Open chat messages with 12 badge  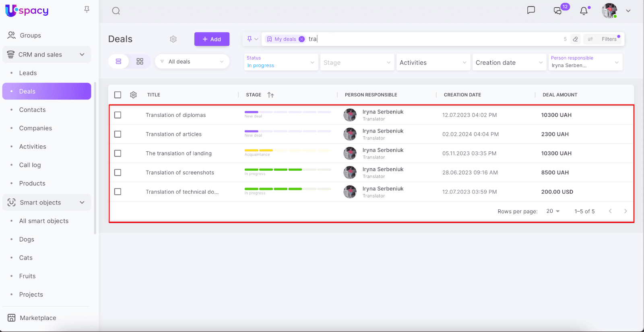click(558, 11)
